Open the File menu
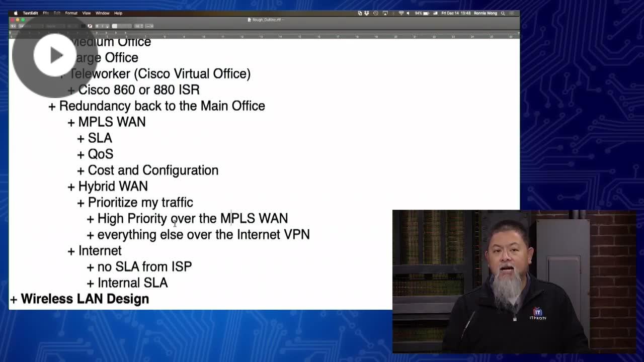 (46, 13)
